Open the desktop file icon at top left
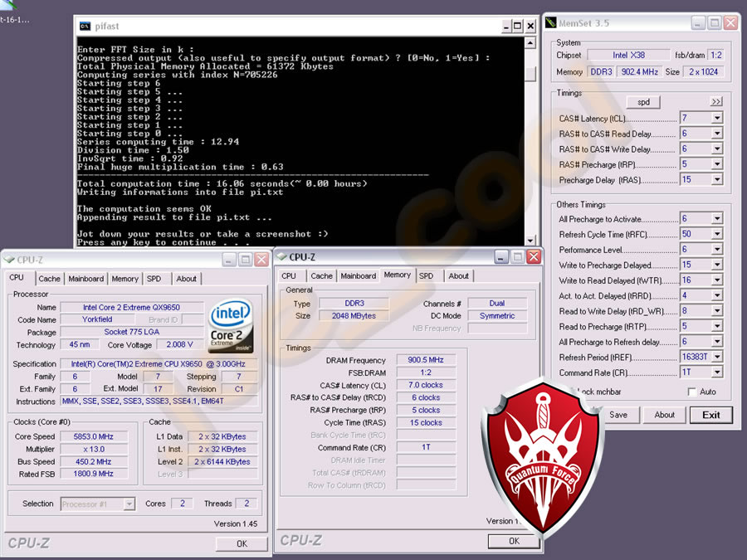 [8, 5]
